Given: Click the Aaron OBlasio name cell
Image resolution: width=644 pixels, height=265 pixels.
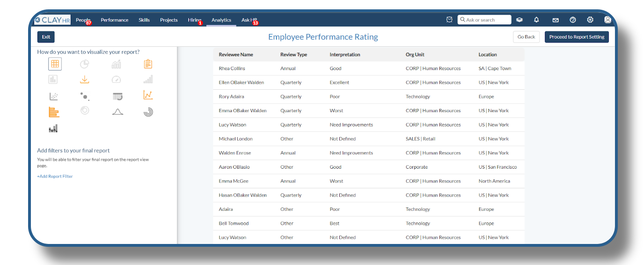Looking at the screenshot, I should coord(234,167).
